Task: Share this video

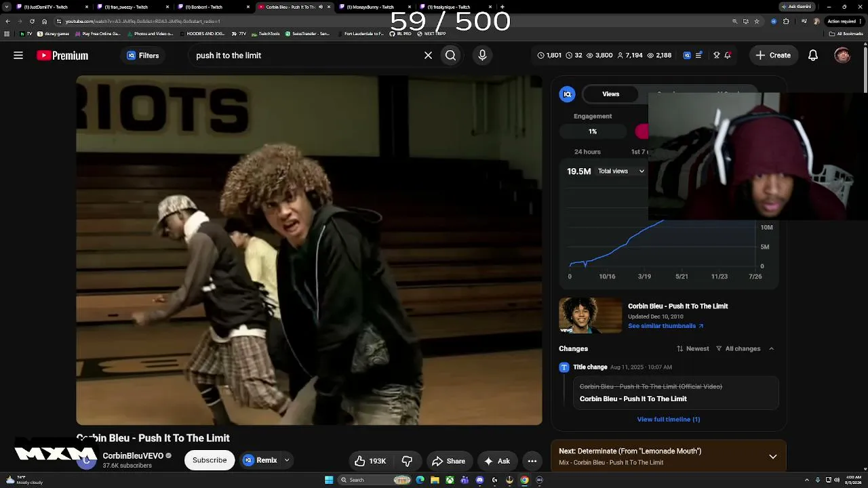Action: (x=448, y=461)
